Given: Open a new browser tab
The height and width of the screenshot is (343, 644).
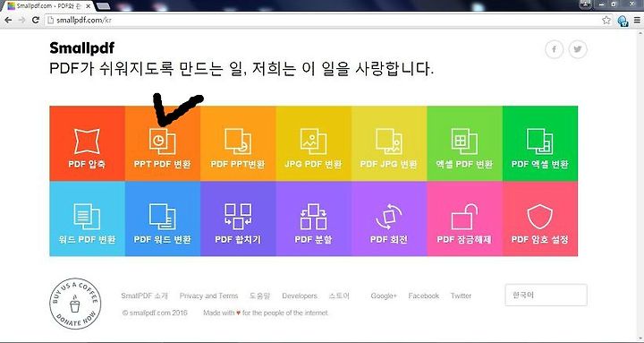Looking at the screenshot, I should click(x=103, y=5).
